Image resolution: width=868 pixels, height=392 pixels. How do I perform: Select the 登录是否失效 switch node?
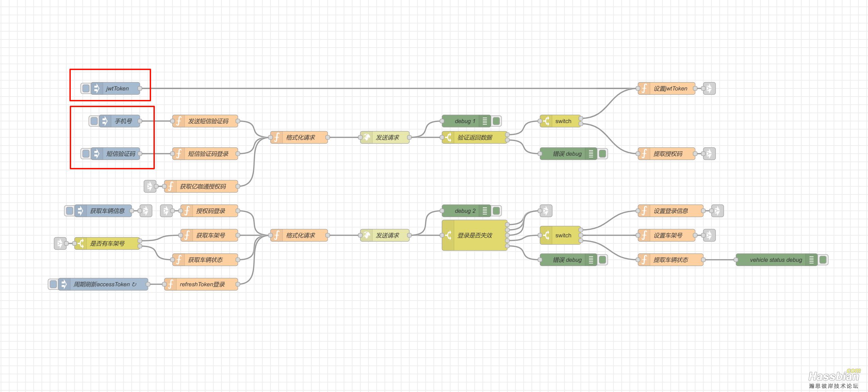(x=475, y=235)
